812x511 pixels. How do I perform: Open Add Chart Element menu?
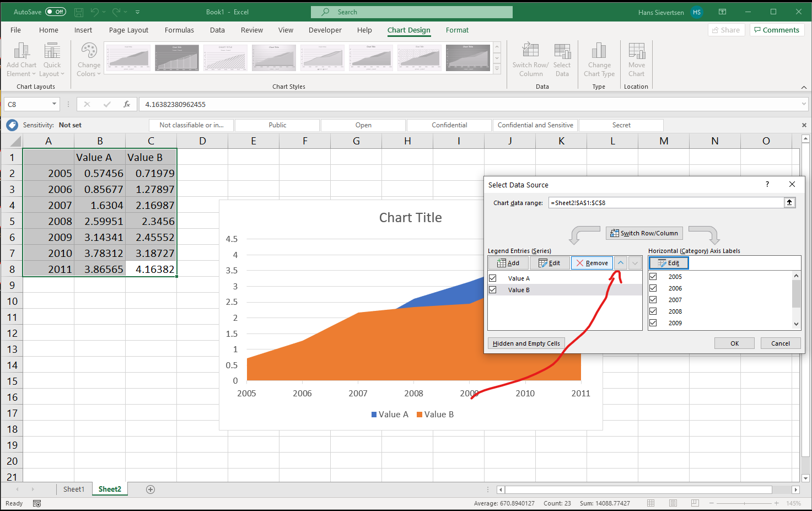click(21, 60)
